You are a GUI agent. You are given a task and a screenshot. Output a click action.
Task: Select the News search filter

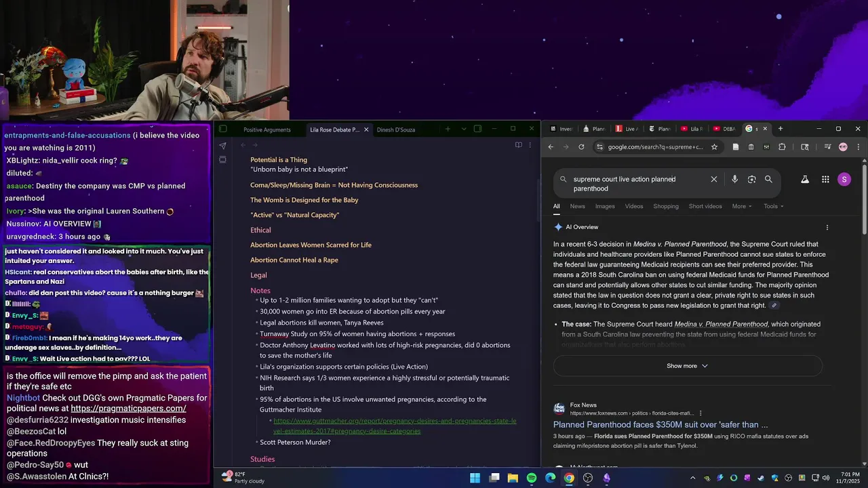[577, 206]
